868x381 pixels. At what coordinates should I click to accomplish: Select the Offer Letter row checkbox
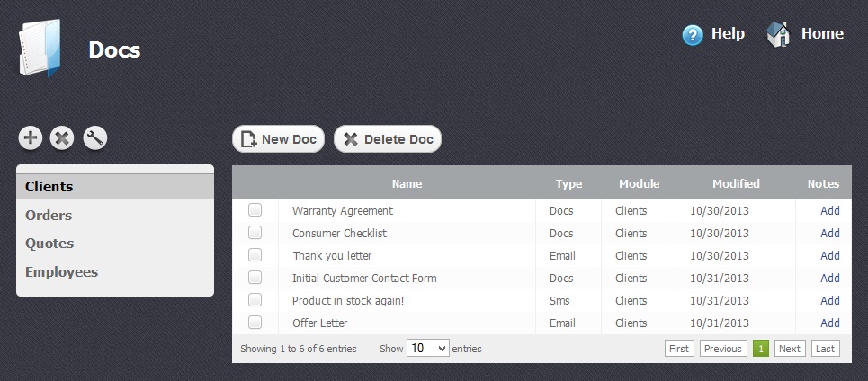pyautogui.click(x=255, y=323)
